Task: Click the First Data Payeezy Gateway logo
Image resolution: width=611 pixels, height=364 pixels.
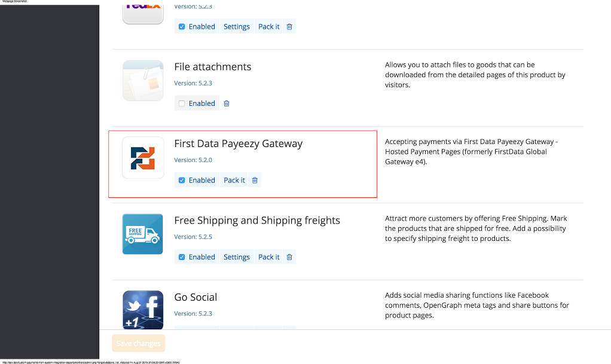Action: click(142, 157)
